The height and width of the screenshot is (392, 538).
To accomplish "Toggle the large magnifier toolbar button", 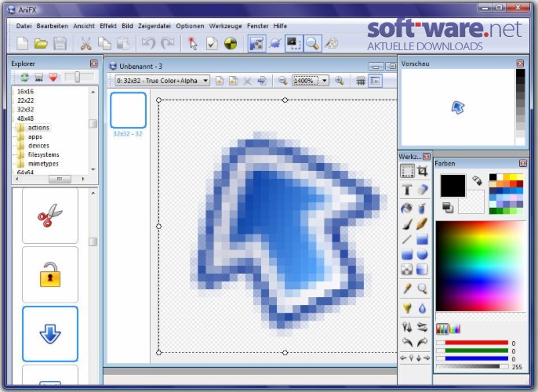I will 312,44.
